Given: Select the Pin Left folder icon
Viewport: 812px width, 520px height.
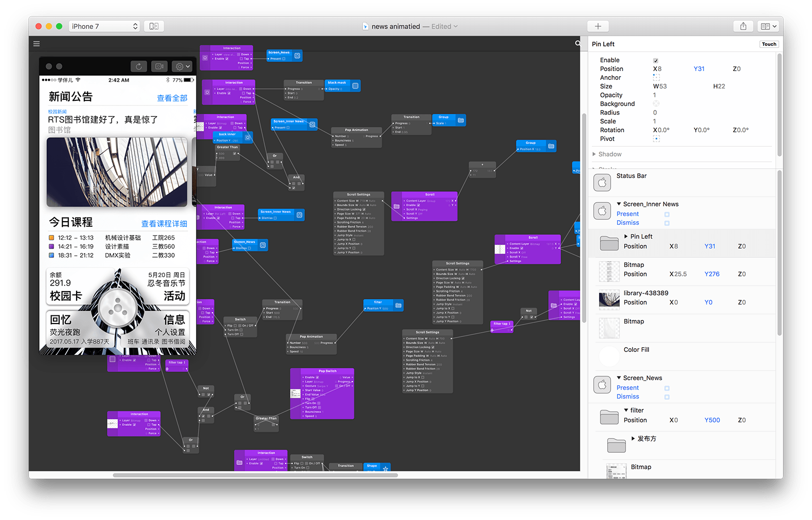Looking at the screenshot, I should tap(609, 243).
